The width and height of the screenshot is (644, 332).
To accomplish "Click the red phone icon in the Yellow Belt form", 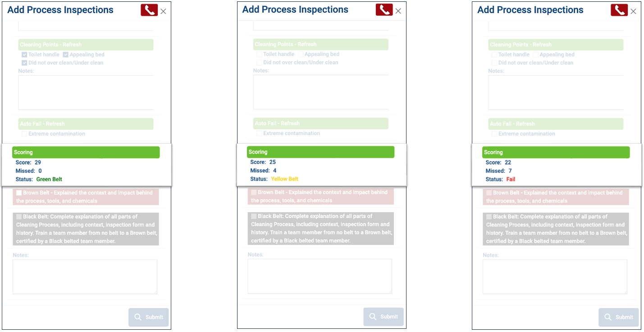I will point(384,10).
